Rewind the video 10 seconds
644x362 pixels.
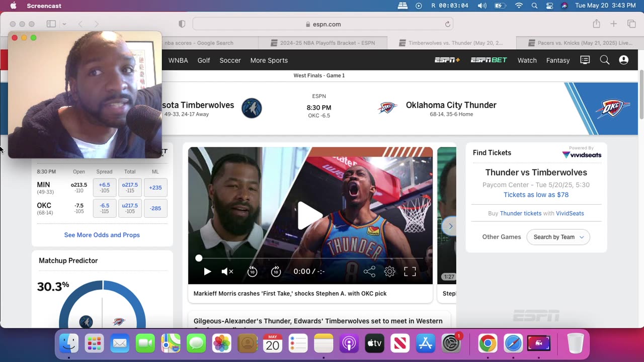tap(252, 271)
